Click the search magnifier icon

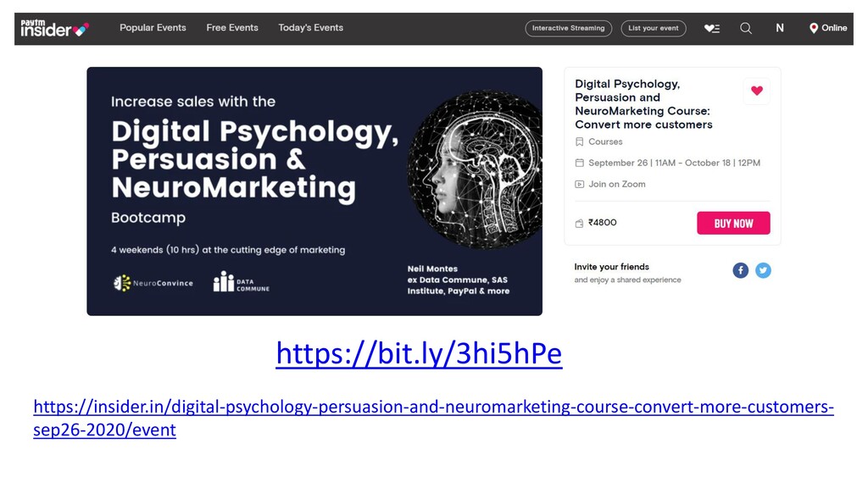click(x=746, y=28)
